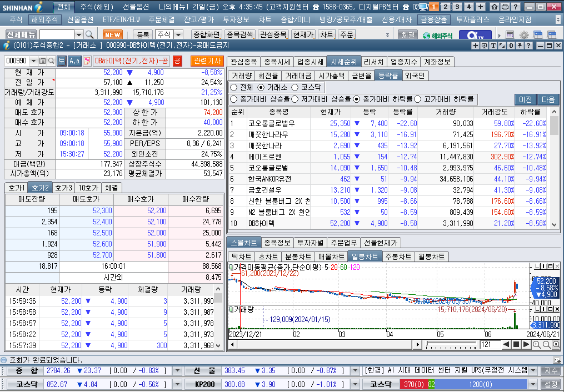Click the 이전 previous page button
Screen dimensions: 564x392
pos(526,99)
